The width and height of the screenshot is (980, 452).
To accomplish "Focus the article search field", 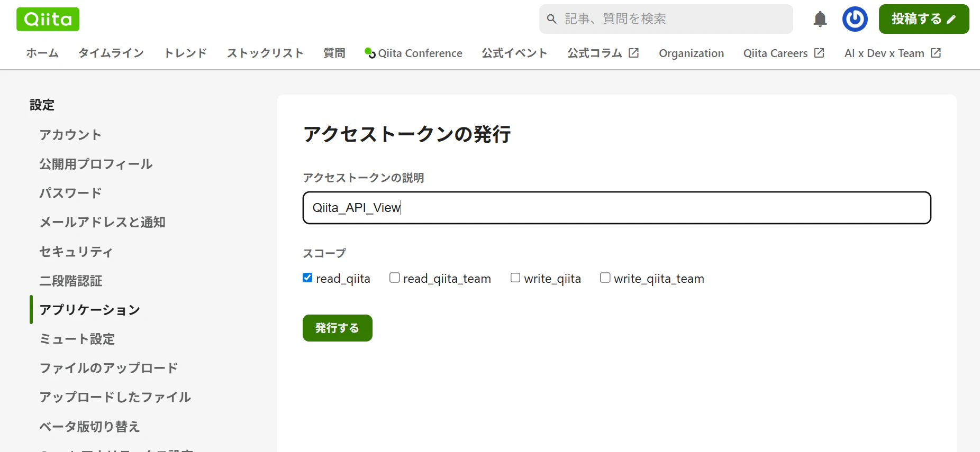I will pos(666,19).
